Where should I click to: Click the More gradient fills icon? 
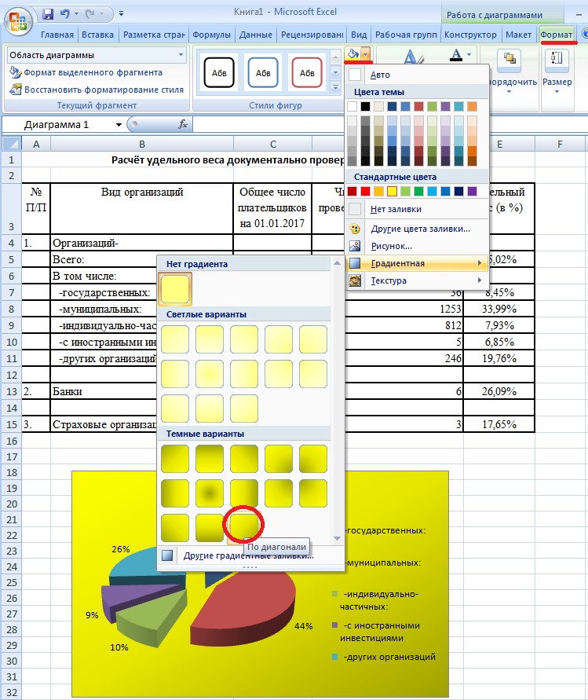tap(167, 555)
